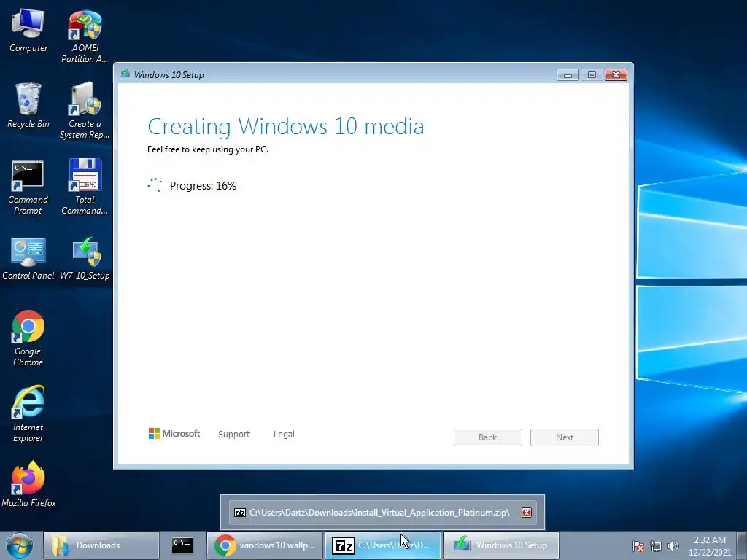The image size is (747, 560).
Task: Maximize the Windows 10 Setup window
Action: (592, 75)
